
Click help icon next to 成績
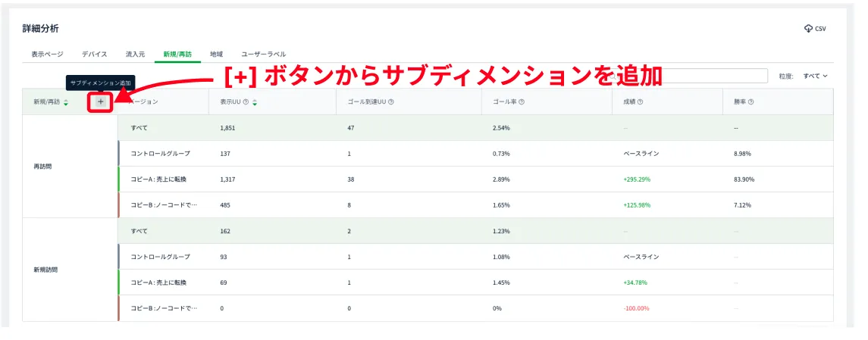click(641, 102)
